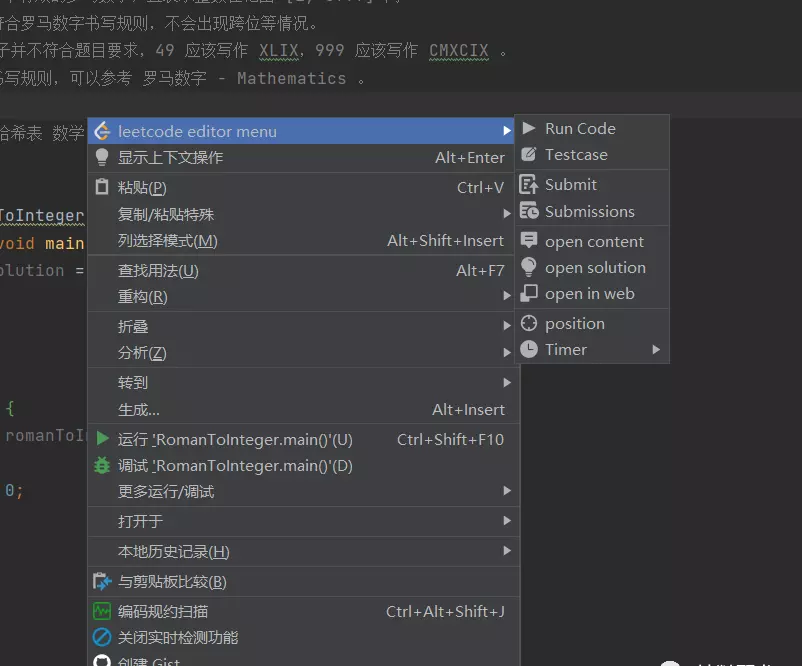
Task: Click the lightbulb icon beside 显示上下文操作
Action: coord(102,157)
